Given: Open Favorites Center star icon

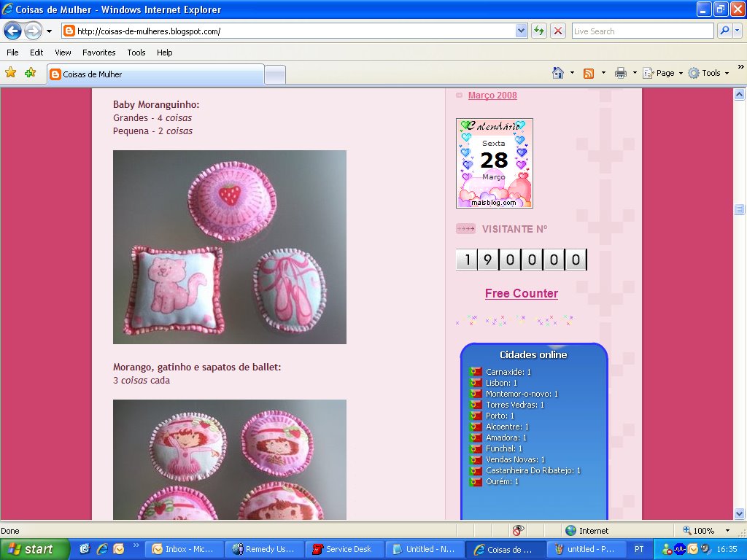Looking at the screenshot, I should pos(10,72).
